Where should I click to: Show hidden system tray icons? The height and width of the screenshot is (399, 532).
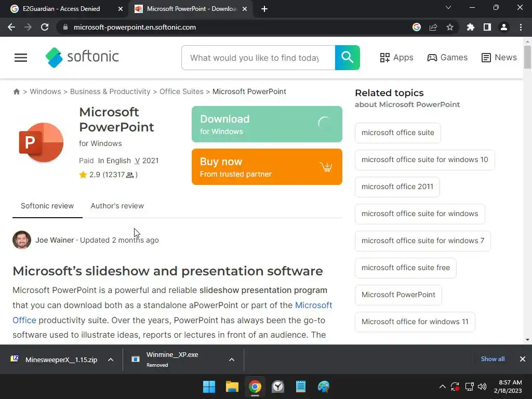(443, 387)
